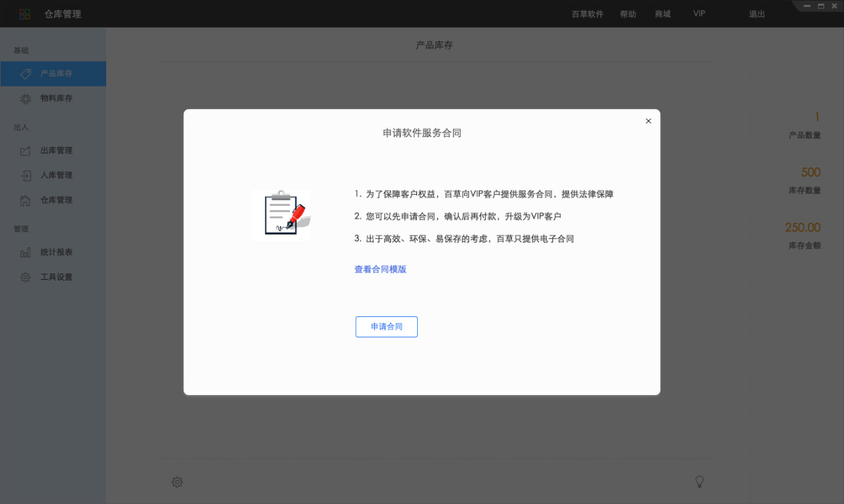Viewport: 844px width, 504px height.
Task: Open the 百草软件 menu
Action: [x=587, y=14]
